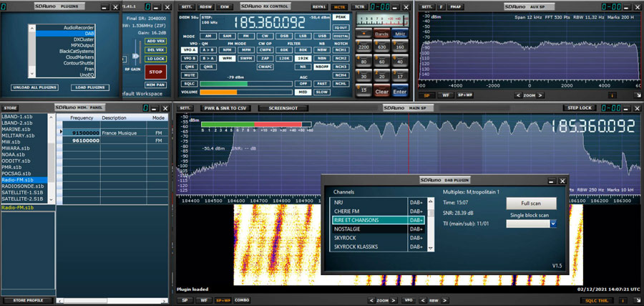This screenshot has width=644, height=306.
Task: Toggle the PEAK meter button
Action: 340,17
